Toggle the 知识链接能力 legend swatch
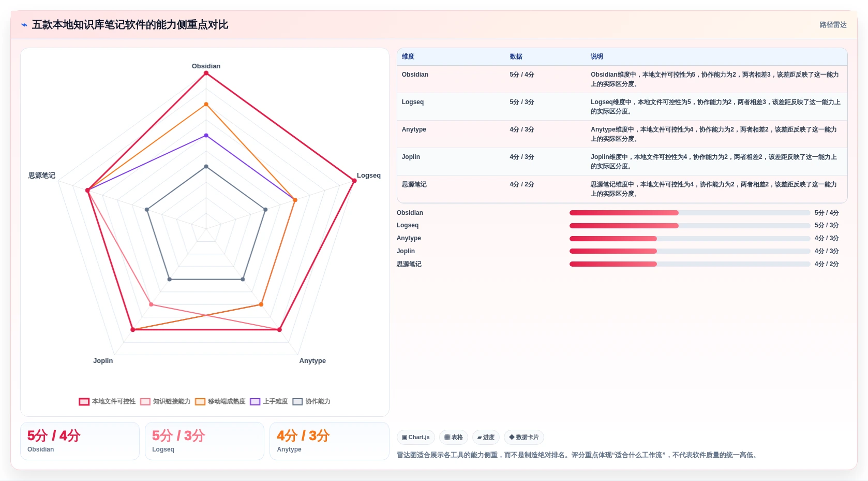The height and width of the screenshot is (481, 868). [145, 402]
